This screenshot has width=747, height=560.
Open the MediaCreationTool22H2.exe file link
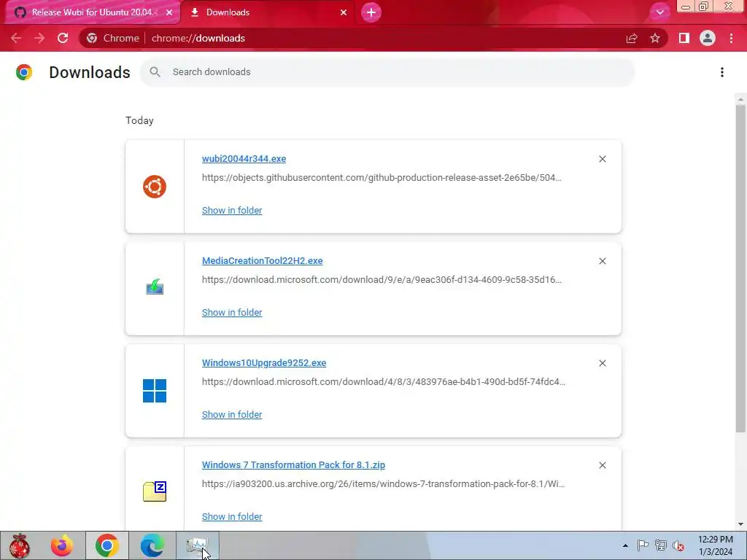pyautogui.click(x=262, y=260)
